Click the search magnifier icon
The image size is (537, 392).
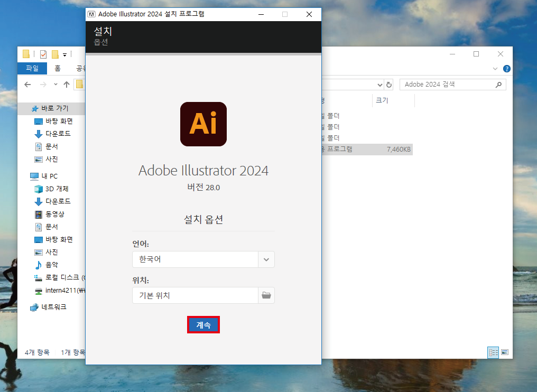pos(498,85)
